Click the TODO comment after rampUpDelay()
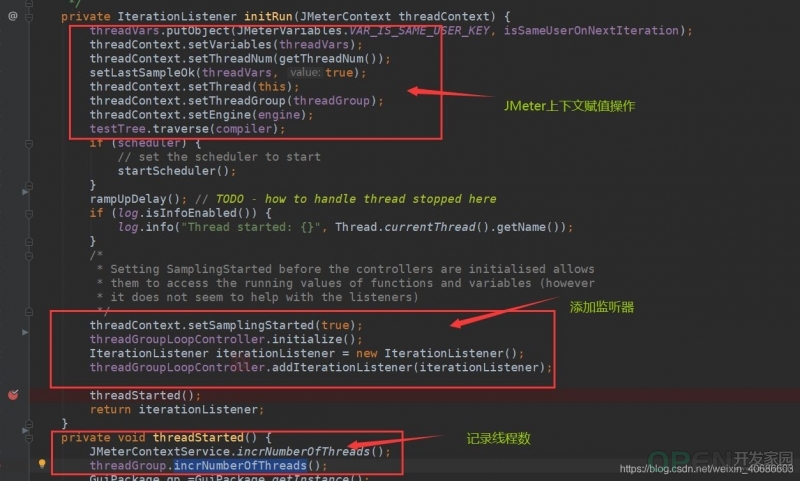The height and width of the screenshot is (481, 800). [345, 199]
